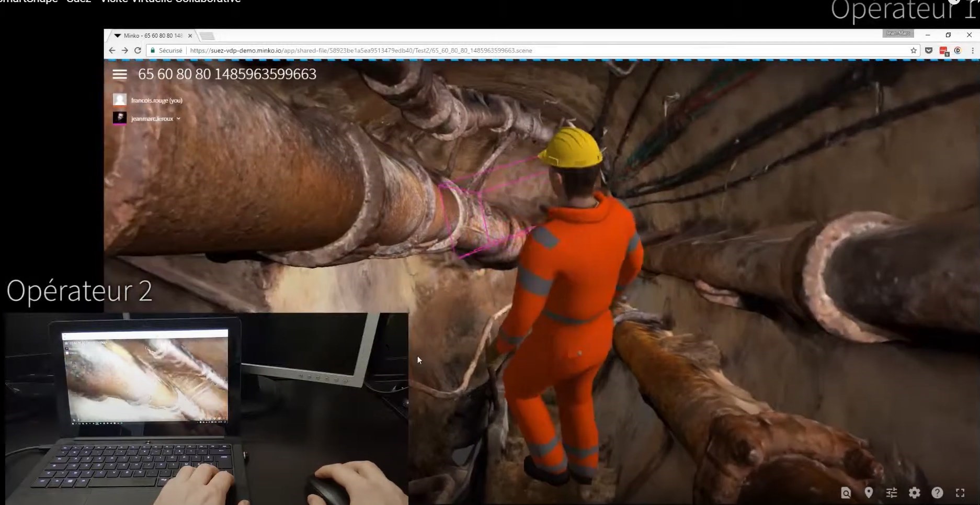Image resolution: width=980 pixels, height=505 pixels.
Task: Close the Minko browser tab
Action: (190, 36)
